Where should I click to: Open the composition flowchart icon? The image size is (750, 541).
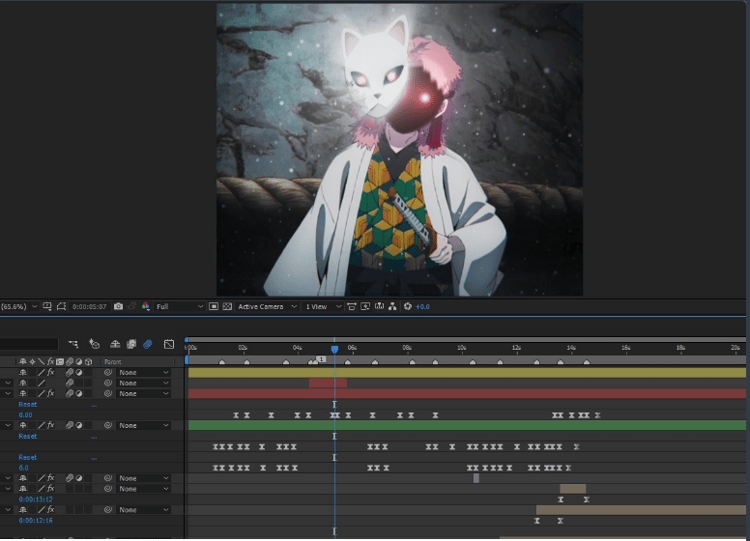[393, 307]
